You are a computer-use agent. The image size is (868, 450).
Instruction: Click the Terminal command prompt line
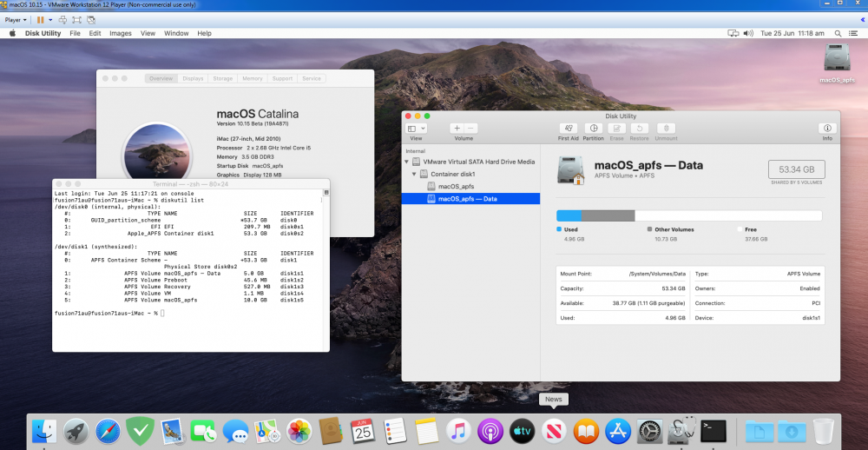pyautogui.click(x=109, y=313)
